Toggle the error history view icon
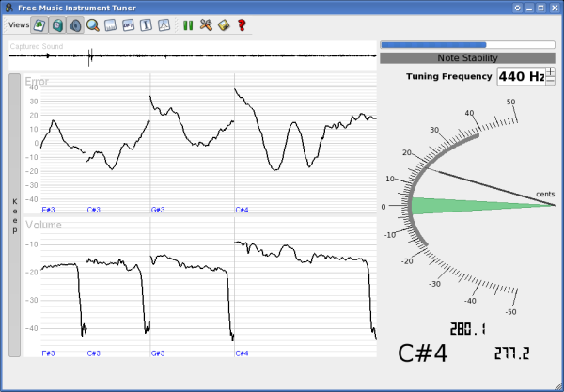Image resolution: width=564 pixels, height=392 pixels. coord(39,25)
